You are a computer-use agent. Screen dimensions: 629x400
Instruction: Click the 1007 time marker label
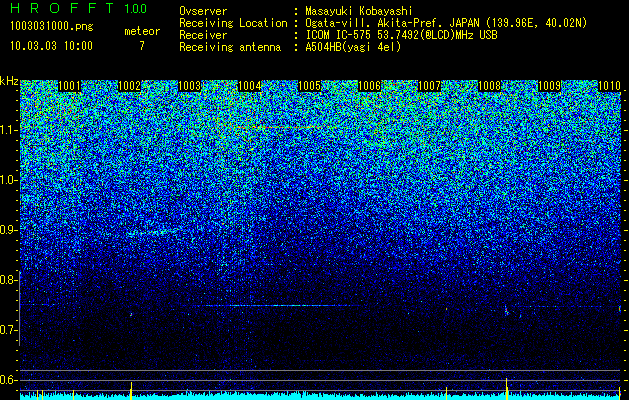[x=429, y=86]
